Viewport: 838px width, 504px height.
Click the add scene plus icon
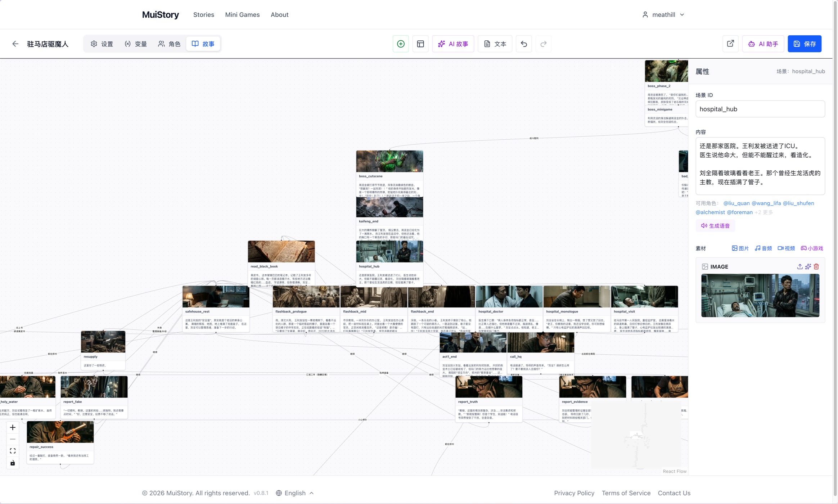coord(401,44)
